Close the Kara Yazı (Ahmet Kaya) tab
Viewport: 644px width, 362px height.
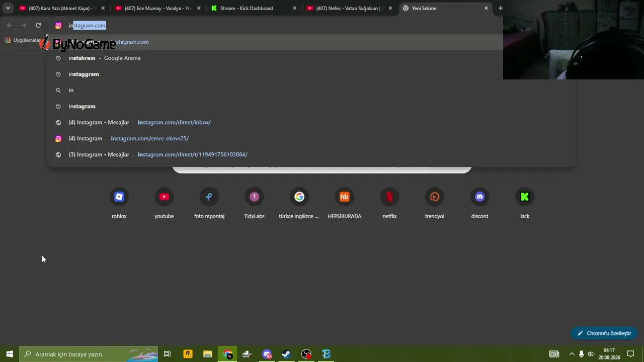click(x=103, y=8)
